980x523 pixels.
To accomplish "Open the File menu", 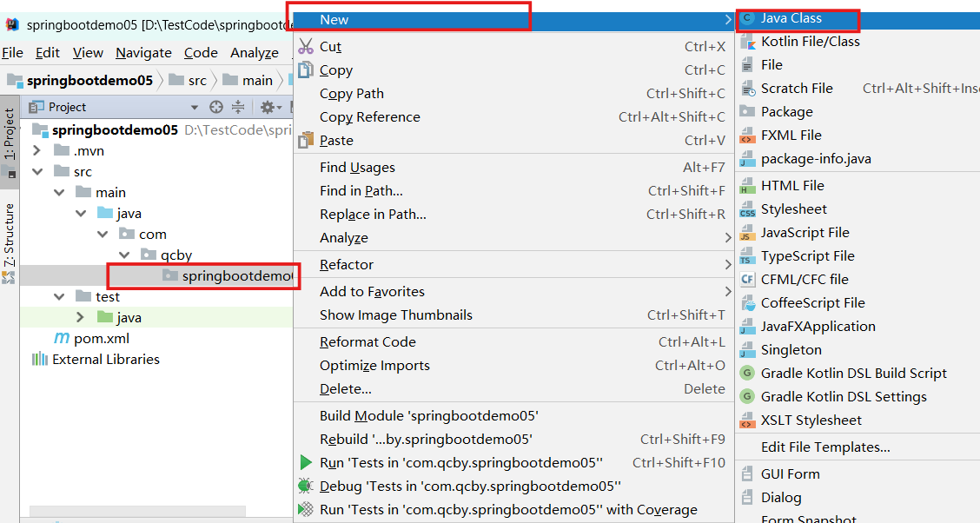I will tap(12, 53).
